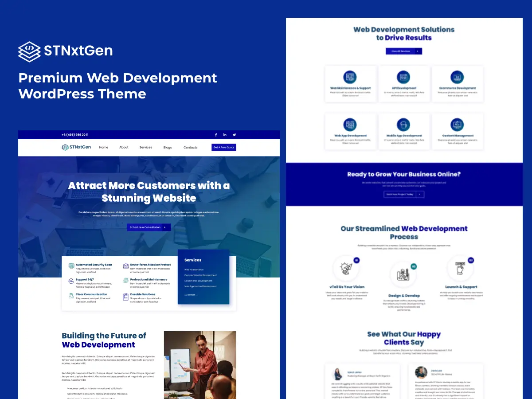Screen dimensions: 532x399
Task: Click the 'Premium Web Development WordPress Theme' title
Action: tap(118, 86)
